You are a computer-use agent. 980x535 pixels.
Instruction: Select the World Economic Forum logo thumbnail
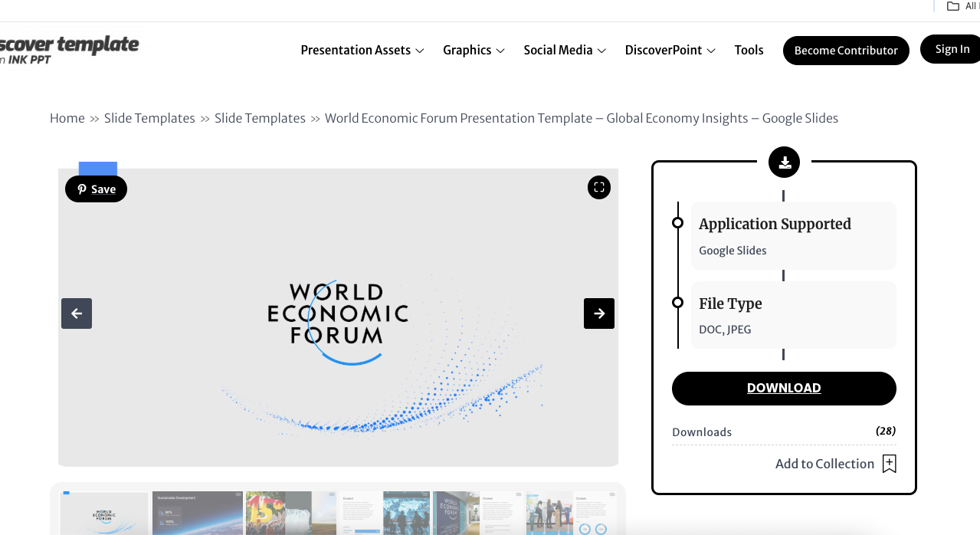click(x=105, y=514)
